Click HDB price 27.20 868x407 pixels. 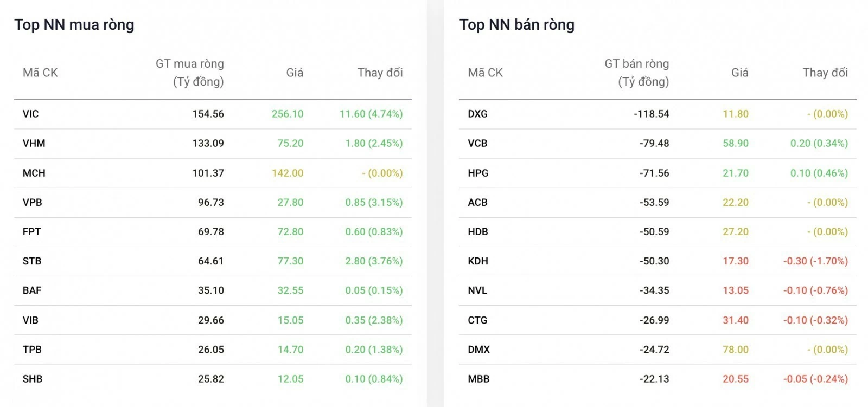[736, 231]
